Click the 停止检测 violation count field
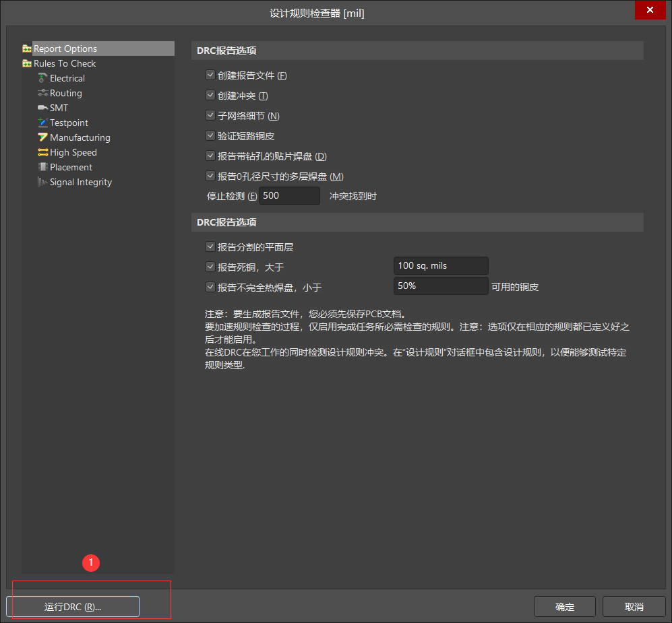The image size is (672, 623). click(289, 196)
